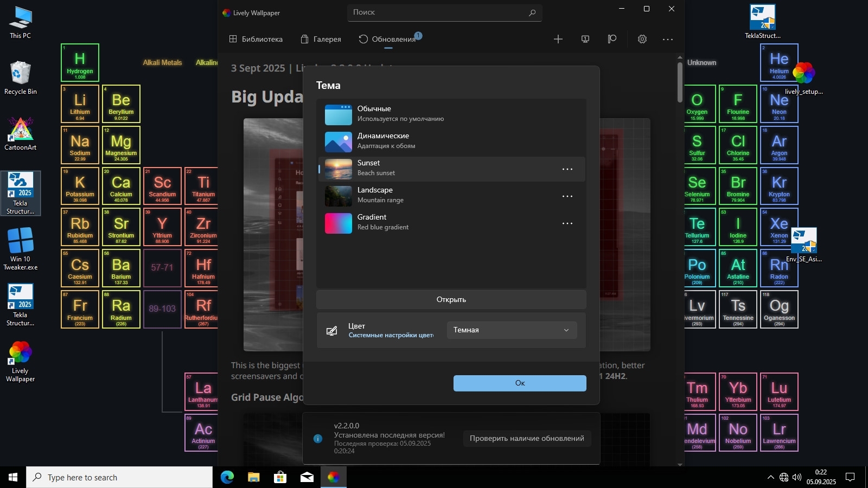868x488 pixels.
Task: Click the Системные настройки цвета link
Action: [x=391, y=335]
